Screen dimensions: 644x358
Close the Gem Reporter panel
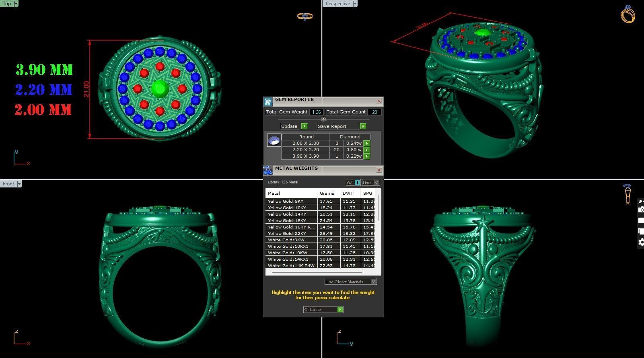coord(379,101)
